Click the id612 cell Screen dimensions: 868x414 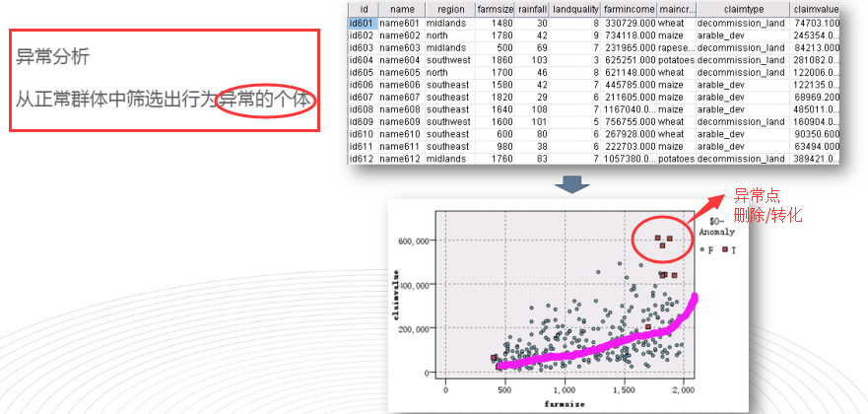pos(364,159)
